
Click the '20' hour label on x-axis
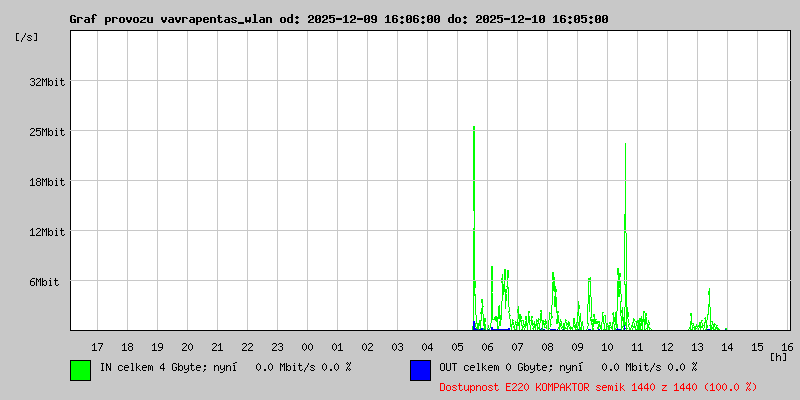(x=187, y=347)
